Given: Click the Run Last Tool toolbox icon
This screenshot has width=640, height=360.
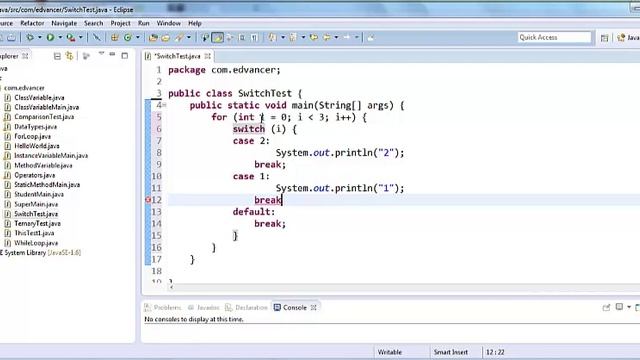Looking at the screenshot, I should [x=71, y=38].
